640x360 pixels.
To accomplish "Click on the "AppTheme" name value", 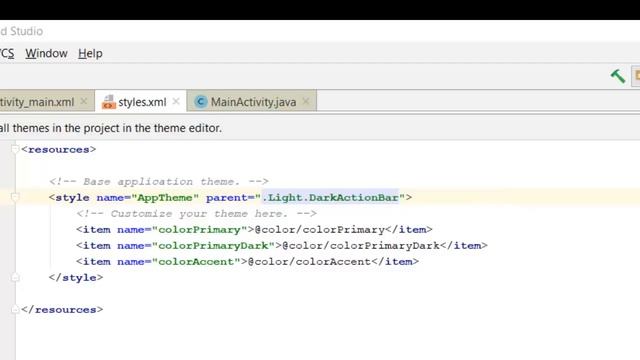I will pyautogui.click(x=165, y=198).
